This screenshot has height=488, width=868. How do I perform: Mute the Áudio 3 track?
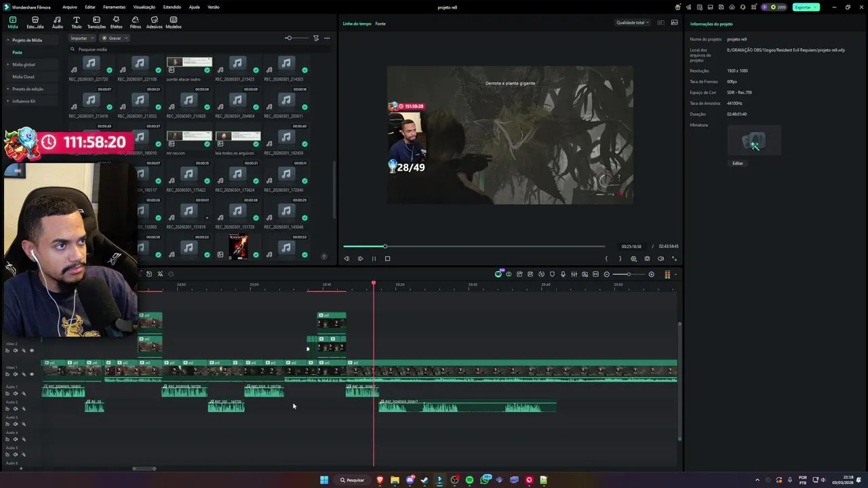[x=16, y=424]
